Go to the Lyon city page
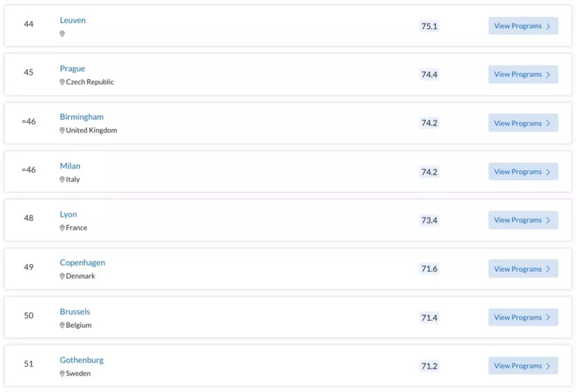 pyautogui.click(x=68, y=214)
